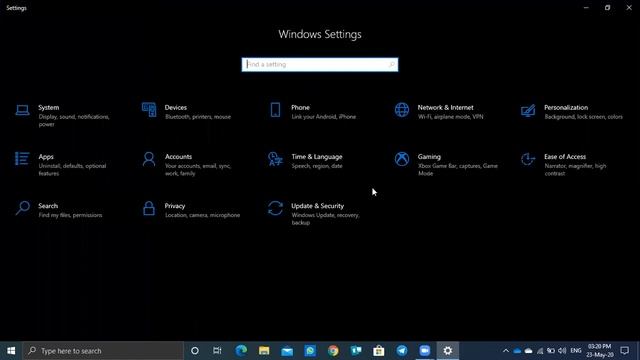Viewport: 640px width, 360px height.
Task: Open File Explorer from taskbar
Action: point(264,351)
